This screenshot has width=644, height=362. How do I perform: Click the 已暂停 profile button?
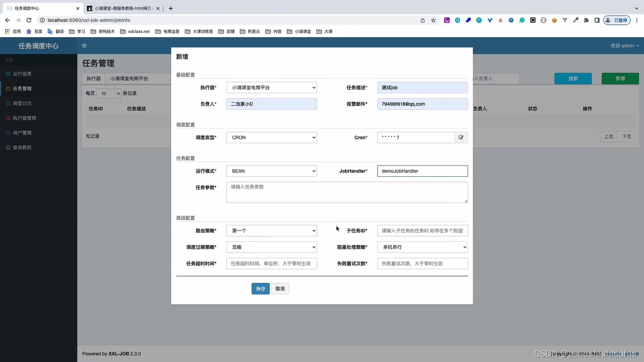coord(617,20)
